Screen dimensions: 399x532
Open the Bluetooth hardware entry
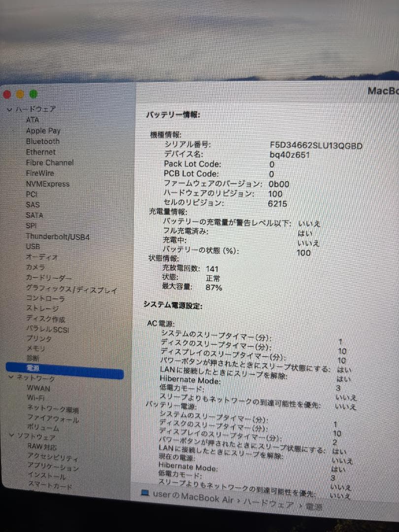click(43, 141)
